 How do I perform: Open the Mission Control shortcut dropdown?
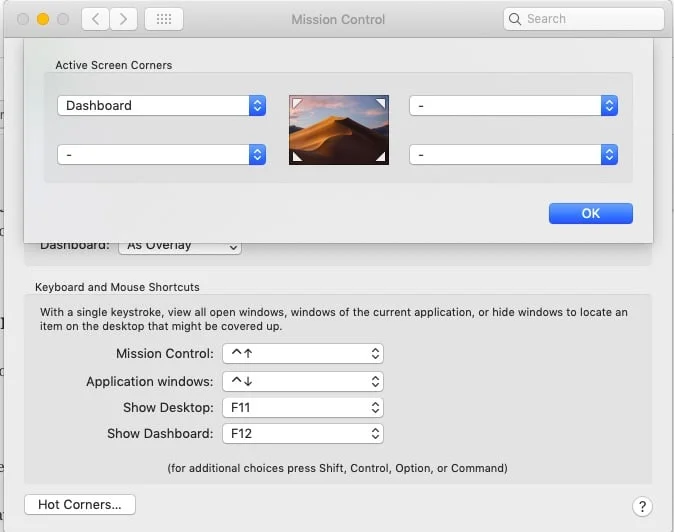(x=303, y=354)
